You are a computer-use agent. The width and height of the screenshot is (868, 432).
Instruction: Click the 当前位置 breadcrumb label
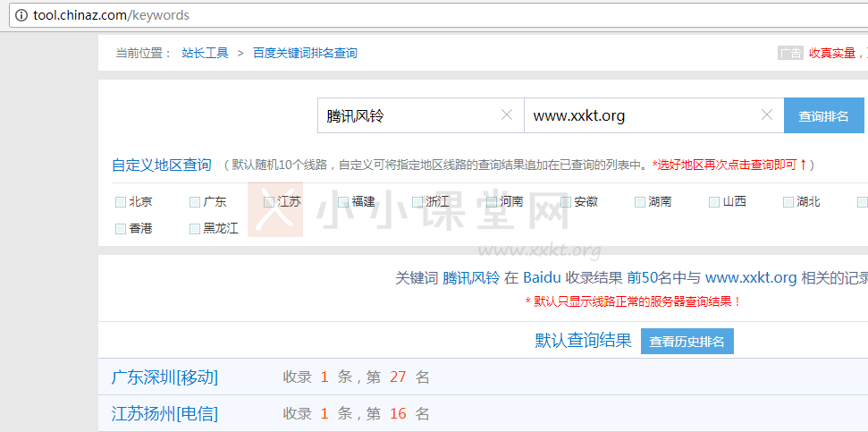click(x=144, y=53)
